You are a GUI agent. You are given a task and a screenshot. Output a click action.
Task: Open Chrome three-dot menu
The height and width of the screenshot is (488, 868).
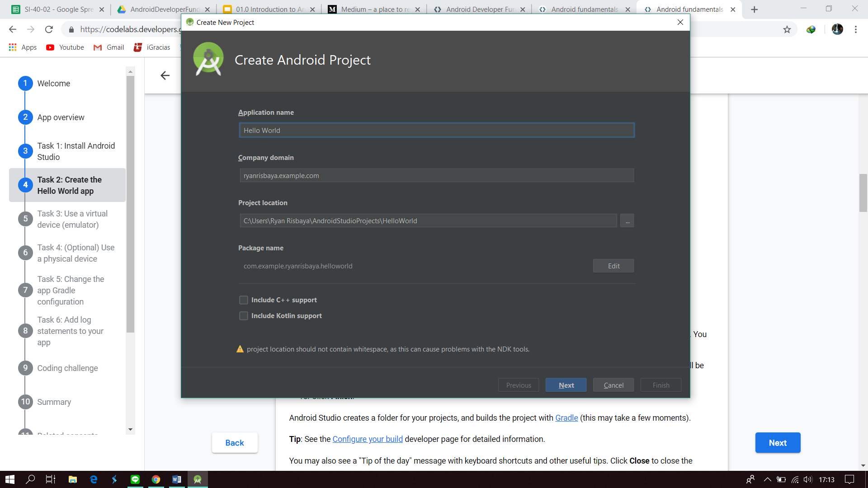pyautogui.click(x=855, y=29)
